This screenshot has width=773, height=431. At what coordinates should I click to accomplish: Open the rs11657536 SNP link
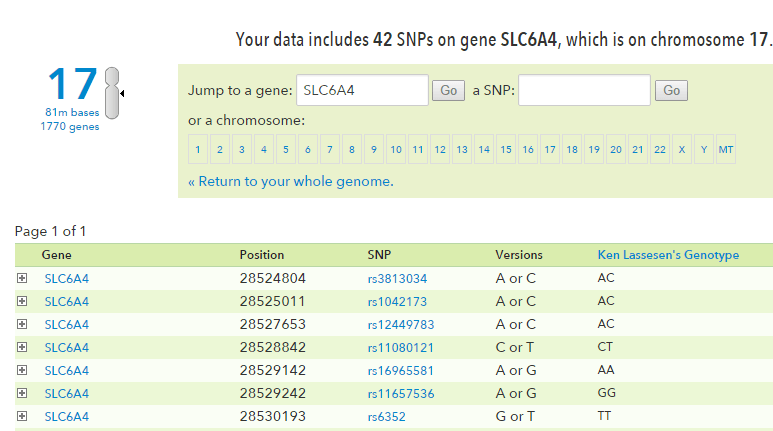pyautogui.click(x=401, y=394)
